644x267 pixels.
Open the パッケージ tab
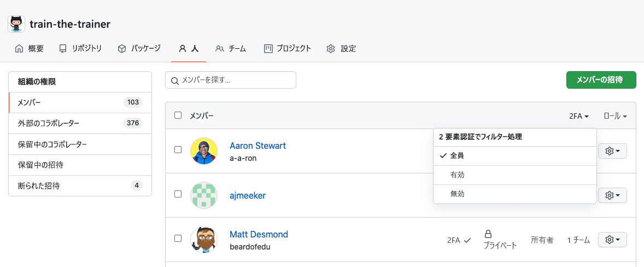[139, 49]
